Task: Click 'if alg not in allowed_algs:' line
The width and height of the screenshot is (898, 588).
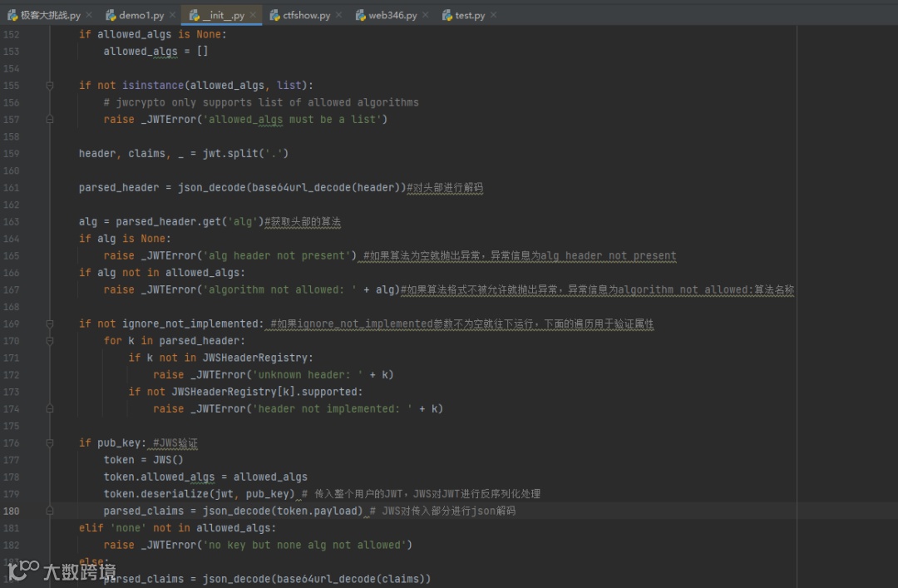Action: 162,273
